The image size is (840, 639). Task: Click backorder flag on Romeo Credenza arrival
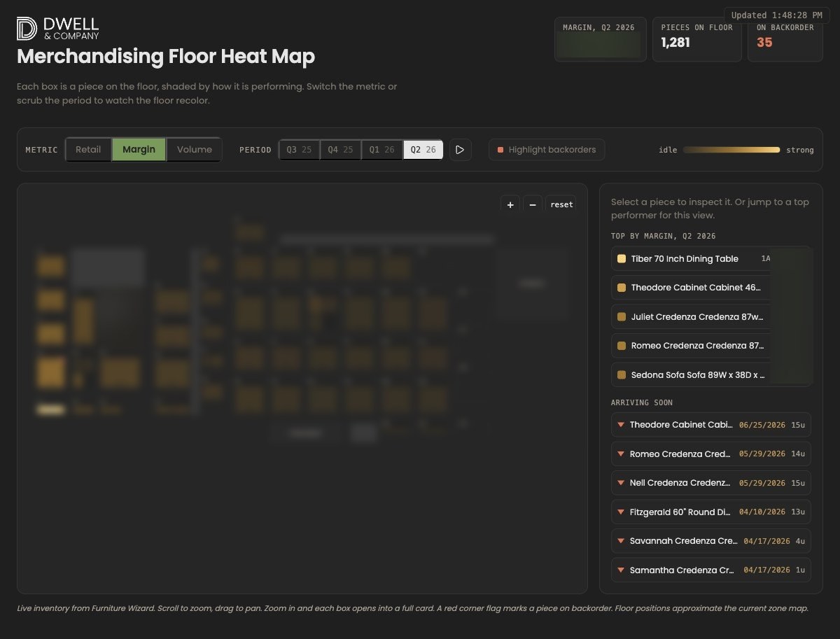point(620,454)
